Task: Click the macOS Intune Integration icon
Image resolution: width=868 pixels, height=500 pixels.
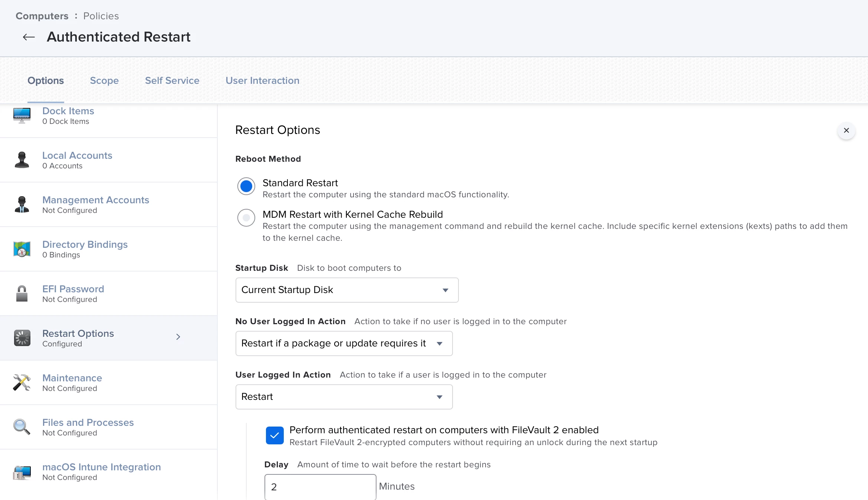Action: (22, 472)
